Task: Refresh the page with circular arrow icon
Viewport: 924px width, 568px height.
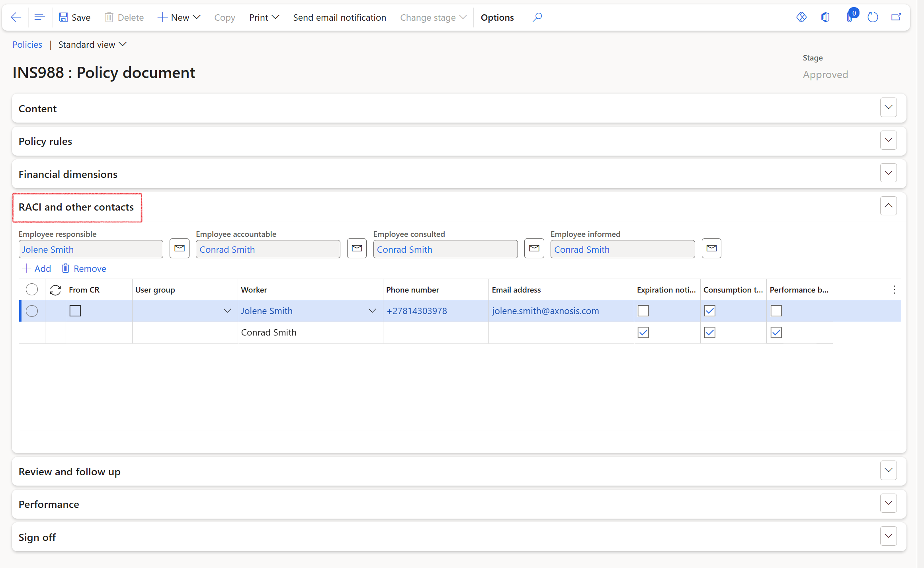Action: (873, 17)
